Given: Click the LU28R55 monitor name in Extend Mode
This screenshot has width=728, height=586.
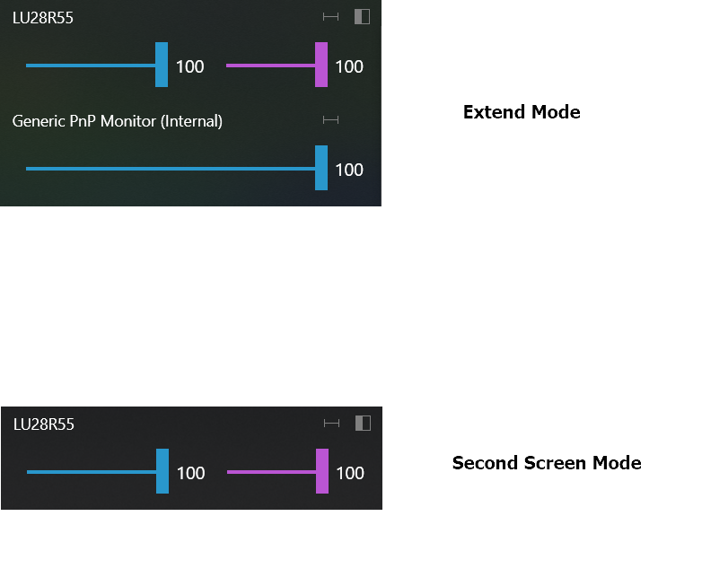Looking at the screenshot, I should point(42,17).
